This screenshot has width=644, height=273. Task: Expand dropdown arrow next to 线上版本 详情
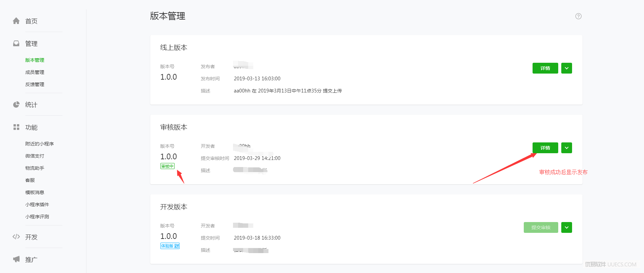tap(567, 68)
